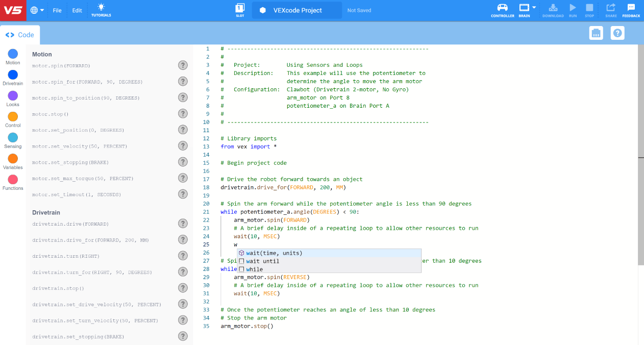This screenshot has width=644, height=345.
Task: Select the Drivetrain category
Action: click(13, 78)
